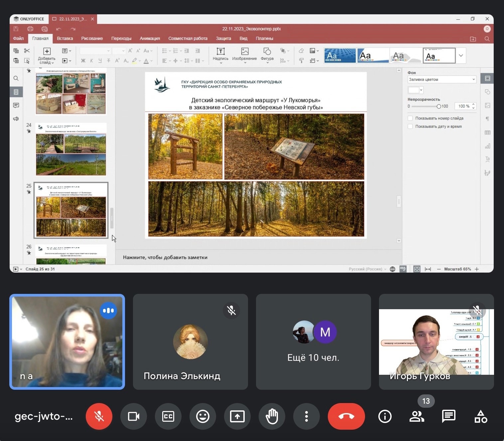Click fit to width icon in status bar
The width and height of the screenshot is (504, 441).
click(428, 269)
